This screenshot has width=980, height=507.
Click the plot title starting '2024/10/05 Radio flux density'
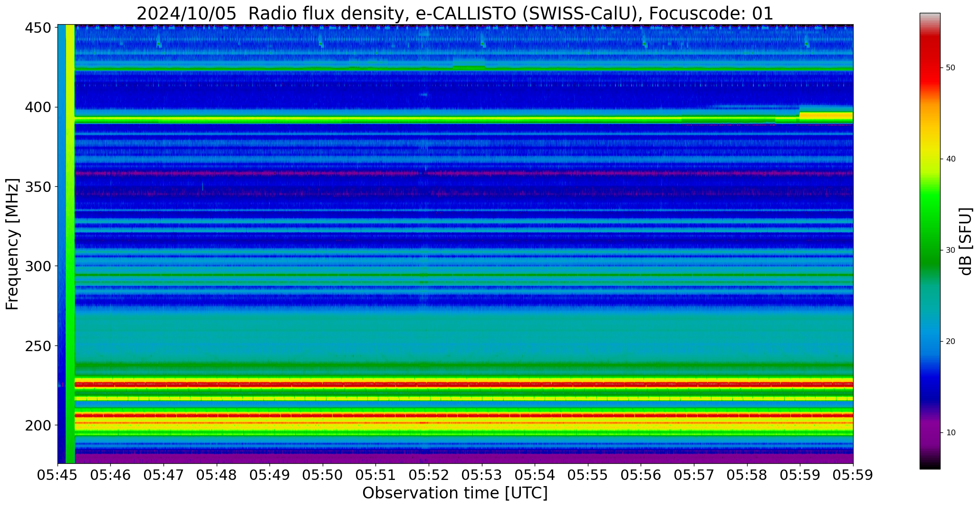point(455,13)
